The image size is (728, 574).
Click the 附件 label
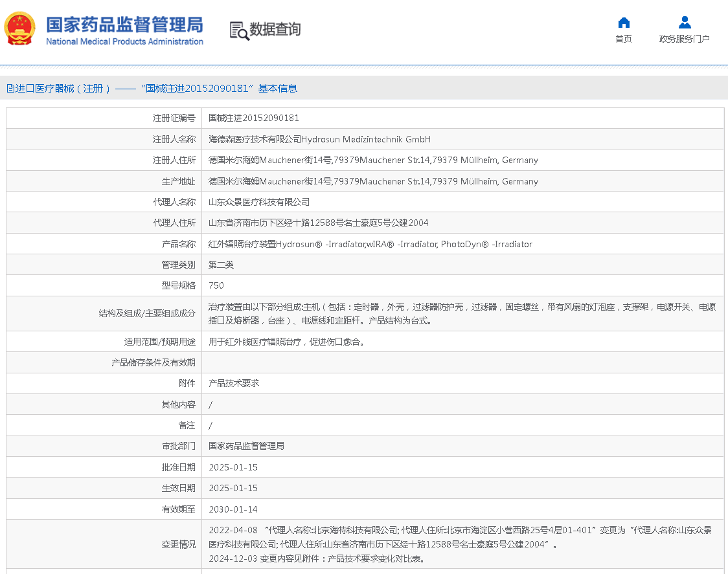[187, 383]
